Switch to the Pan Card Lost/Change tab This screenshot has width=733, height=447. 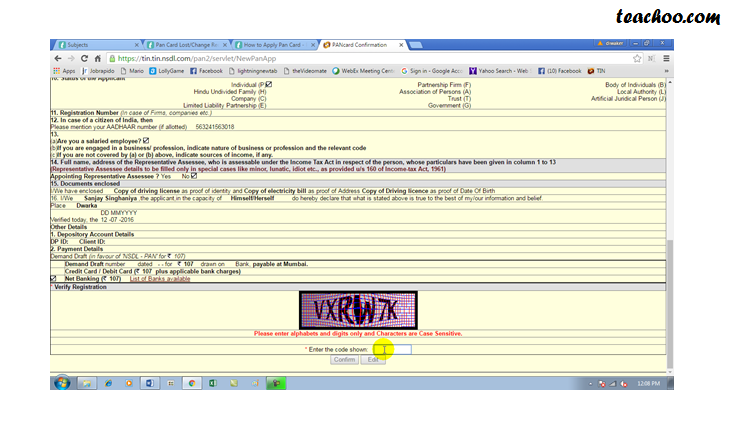pos(186,45)
